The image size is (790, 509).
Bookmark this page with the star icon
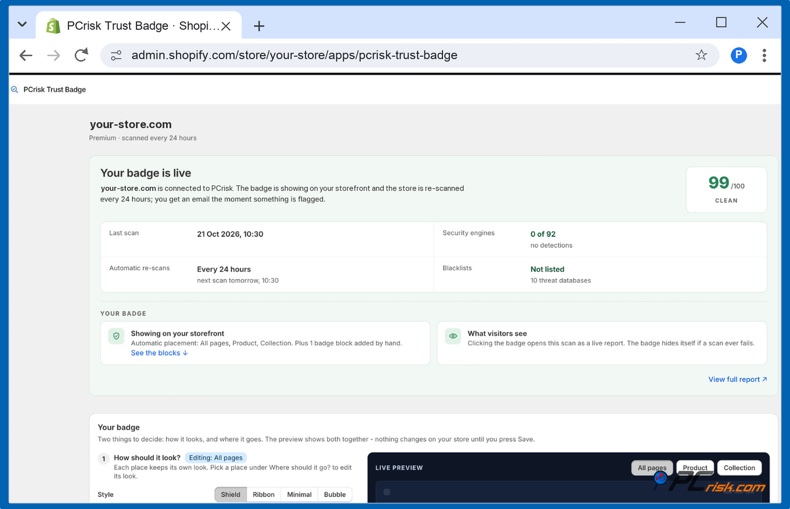coord(701,55)
